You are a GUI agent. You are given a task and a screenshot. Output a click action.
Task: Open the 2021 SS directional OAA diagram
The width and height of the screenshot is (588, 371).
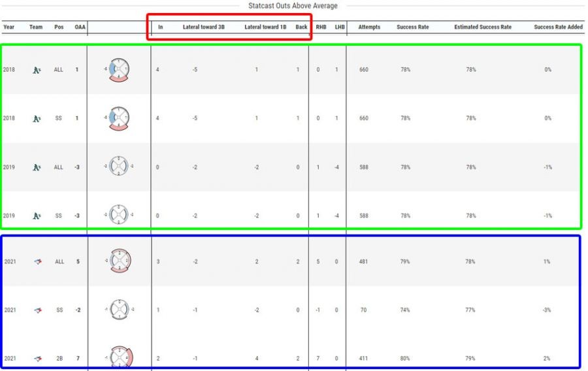tap(120, 310)
